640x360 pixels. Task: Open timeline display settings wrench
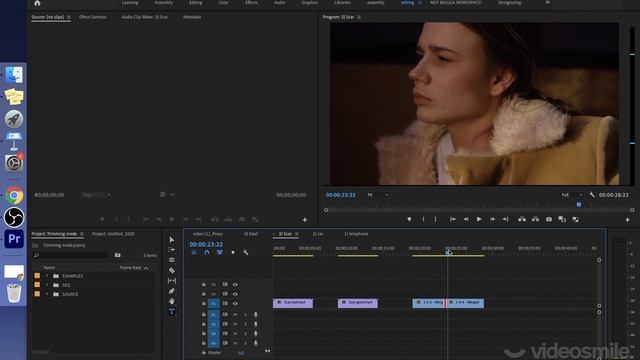pos(245,253)
